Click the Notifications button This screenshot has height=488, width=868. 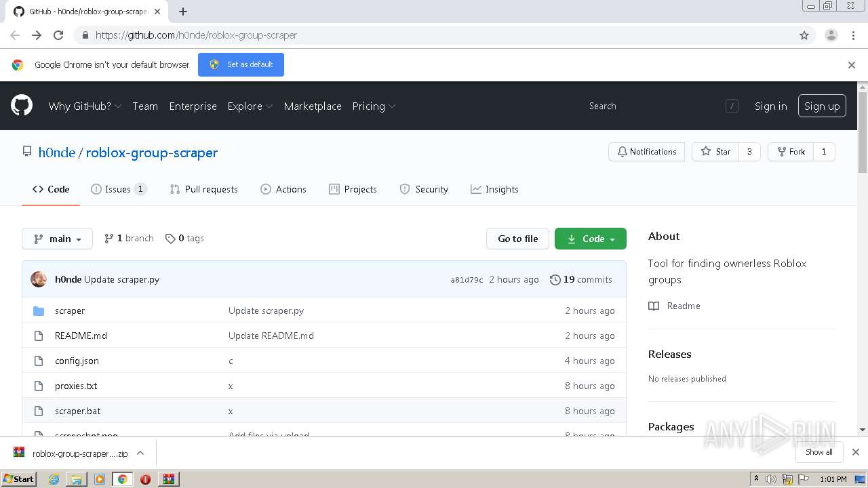(646, 152)
